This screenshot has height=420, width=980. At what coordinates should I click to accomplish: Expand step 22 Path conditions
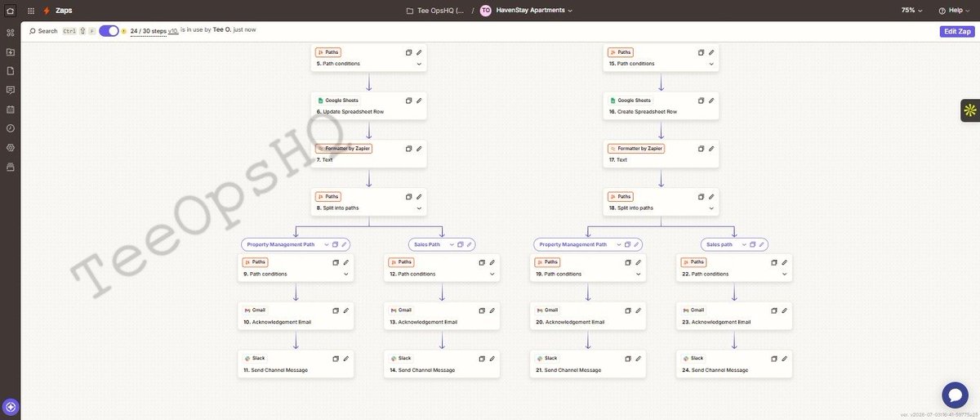pos(785,275)
